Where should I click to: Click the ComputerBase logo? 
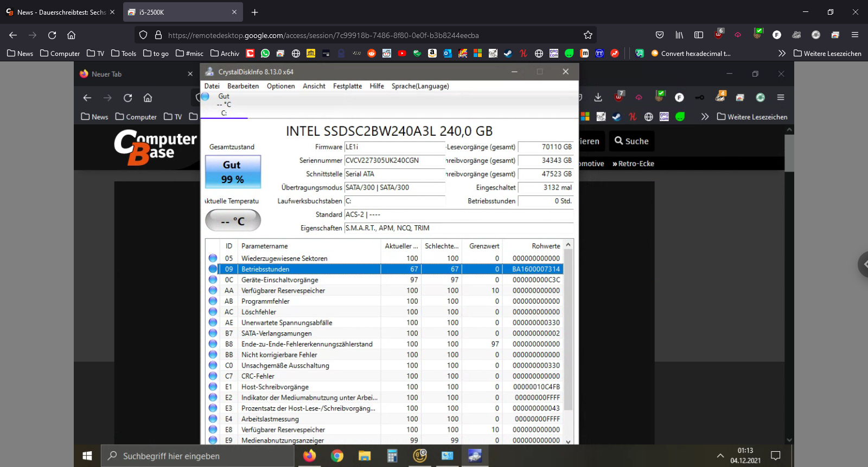coord(155,147)
